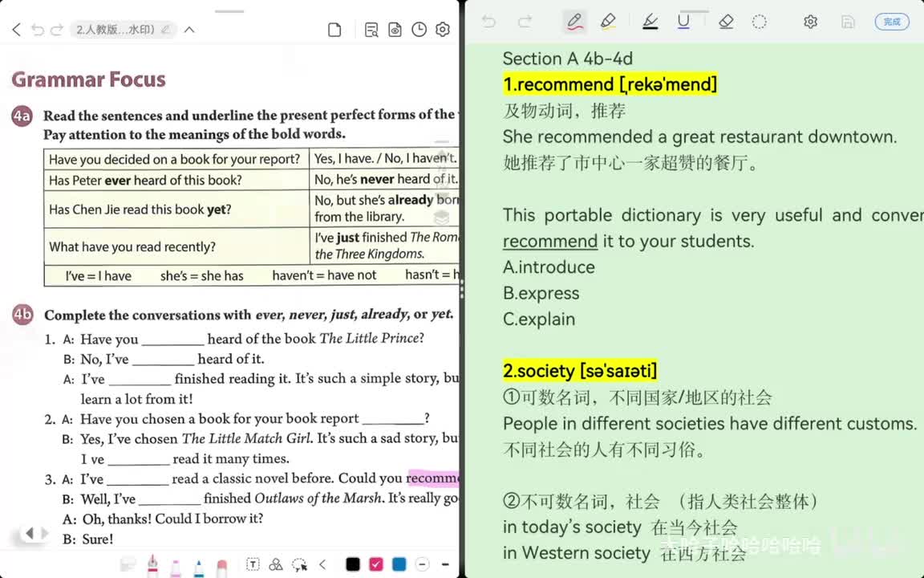
Task: Click the split-view divider handle
Action: pos(461,289)
